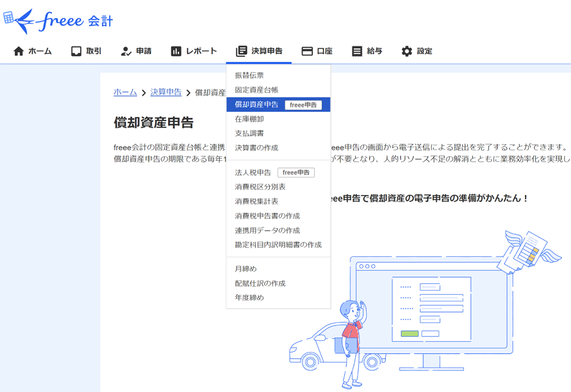This screenshot has width=571, height=392.
Task: Select 年度締め from the dropdown
Action: [x=278, y=298]
